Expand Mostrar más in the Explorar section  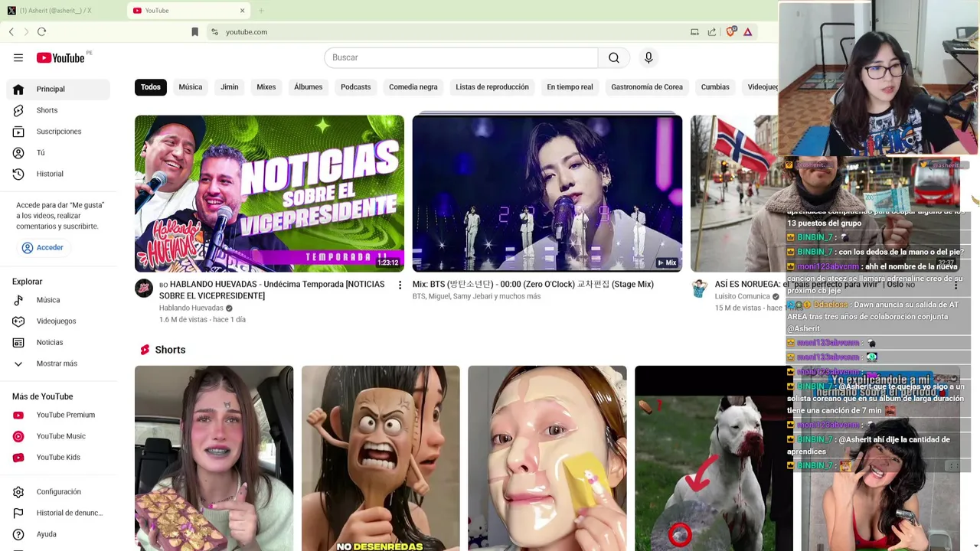click(58, 364)
